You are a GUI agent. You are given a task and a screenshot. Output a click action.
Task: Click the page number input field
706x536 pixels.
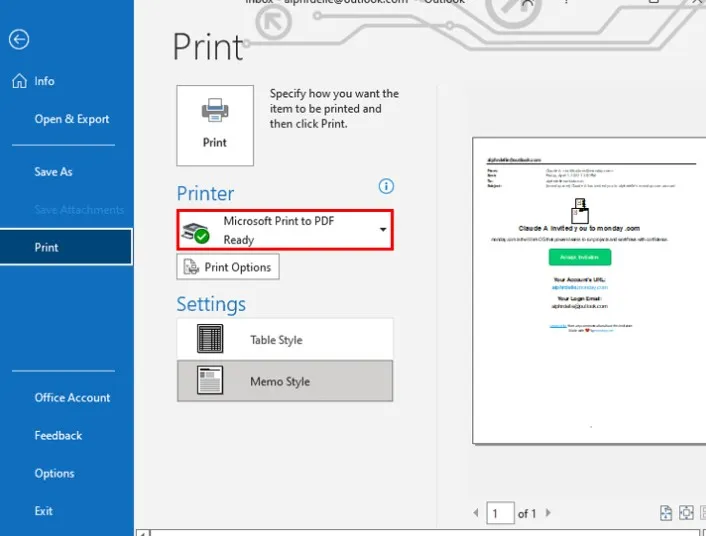tap(499, 514)
